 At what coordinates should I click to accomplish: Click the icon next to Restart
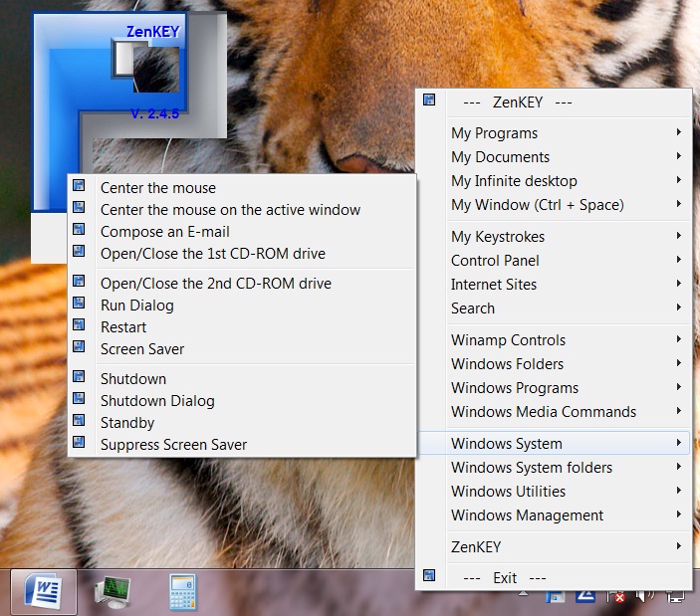pyautogui.click(x=79, y=324)
